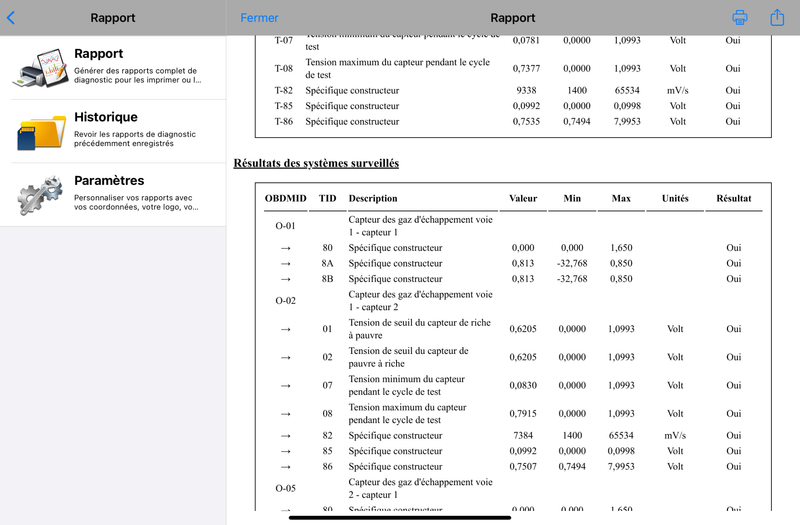Print the report with the printer icon
This screenshot has width=800, height=525.
click(x=740, y=17)
